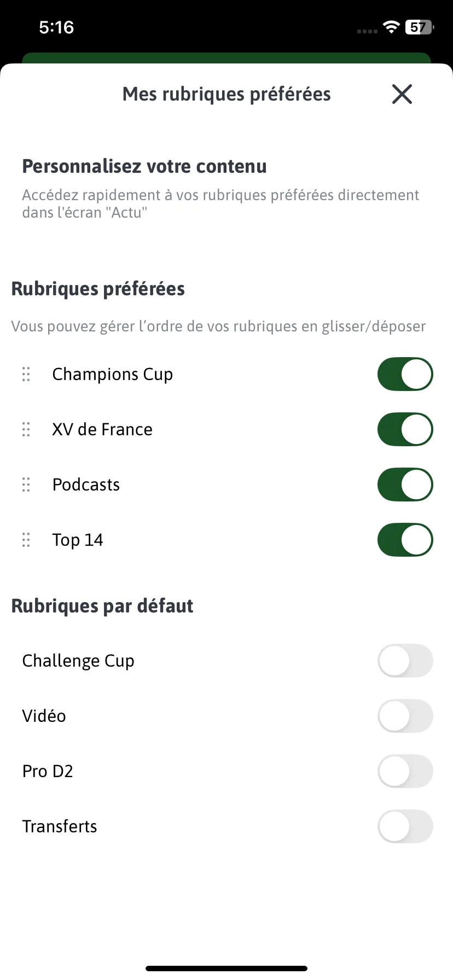Select the Podcasts drag handle icon
This screenshot has height=980, width=453.
point(26,485)
